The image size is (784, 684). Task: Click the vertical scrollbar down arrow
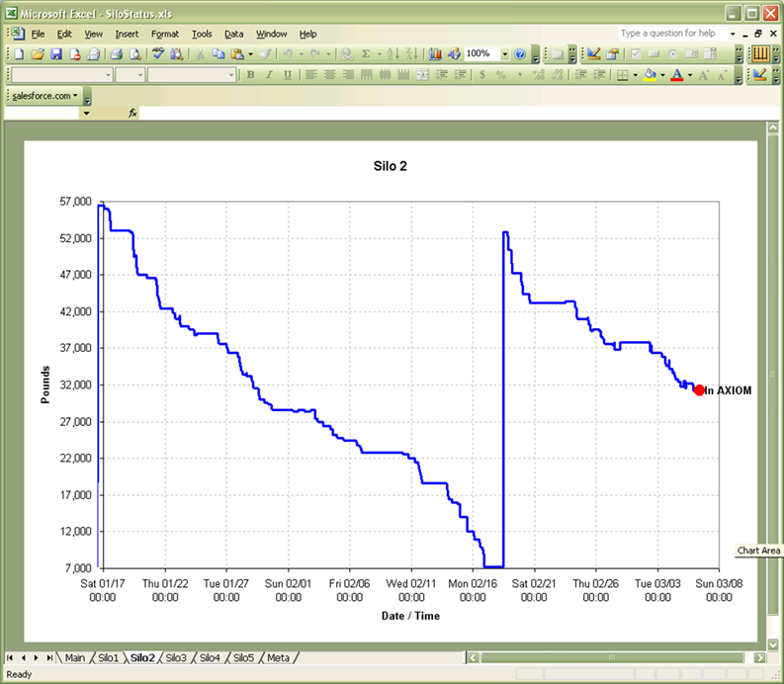773,645
